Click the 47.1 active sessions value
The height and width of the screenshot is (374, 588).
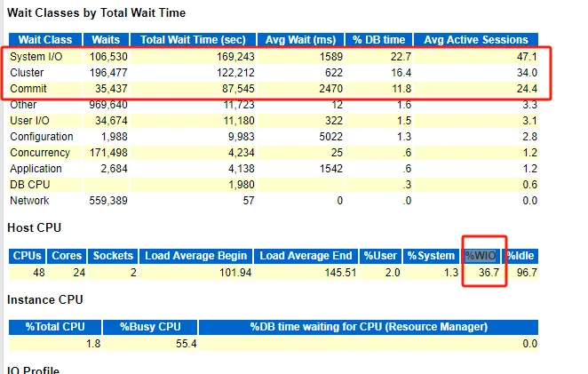coord(527,57)
